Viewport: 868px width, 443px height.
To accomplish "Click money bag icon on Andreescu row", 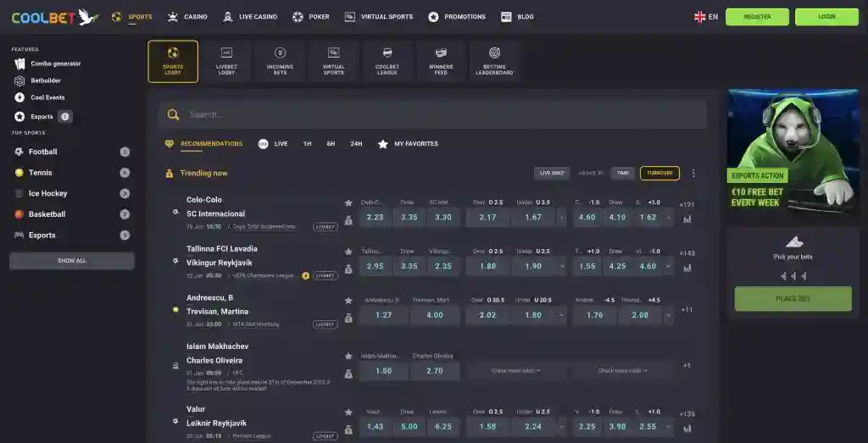I will [348, 318].
